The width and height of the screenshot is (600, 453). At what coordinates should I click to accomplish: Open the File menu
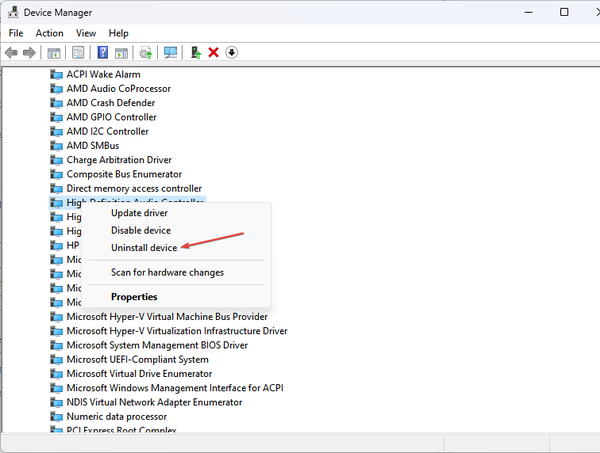coord(16,33)
